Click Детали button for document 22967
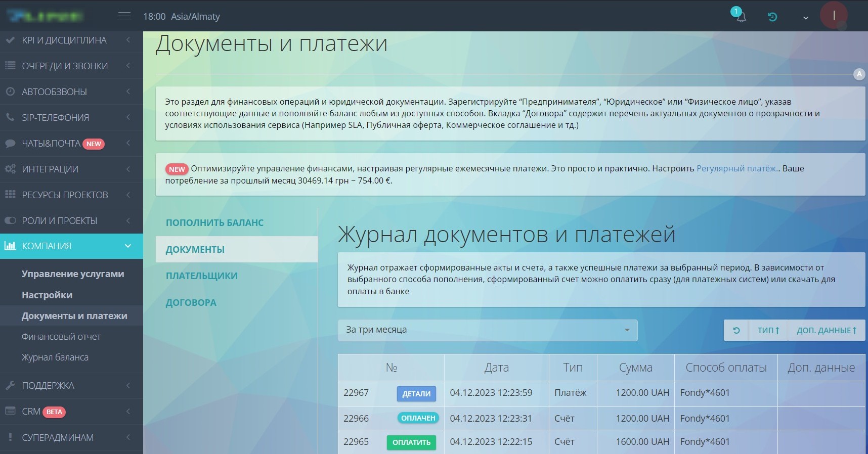The image size is (868, 454). (416, 393)
